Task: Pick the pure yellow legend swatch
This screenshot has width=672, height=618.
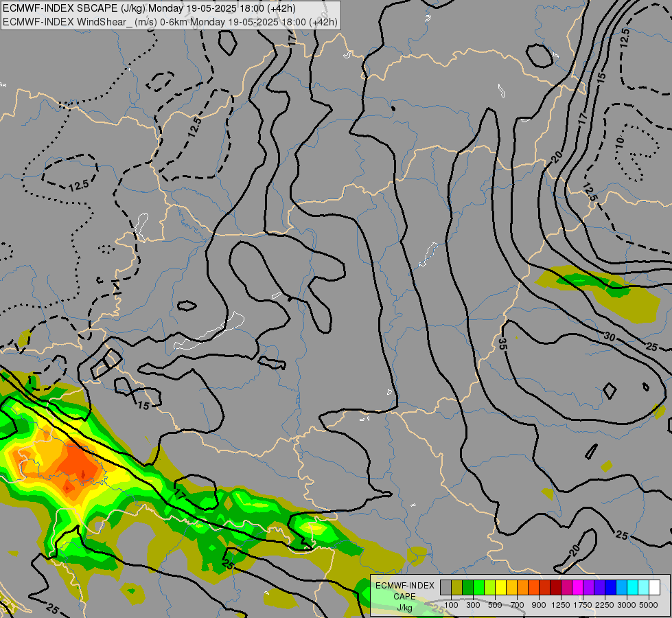Action: point(500,588)
